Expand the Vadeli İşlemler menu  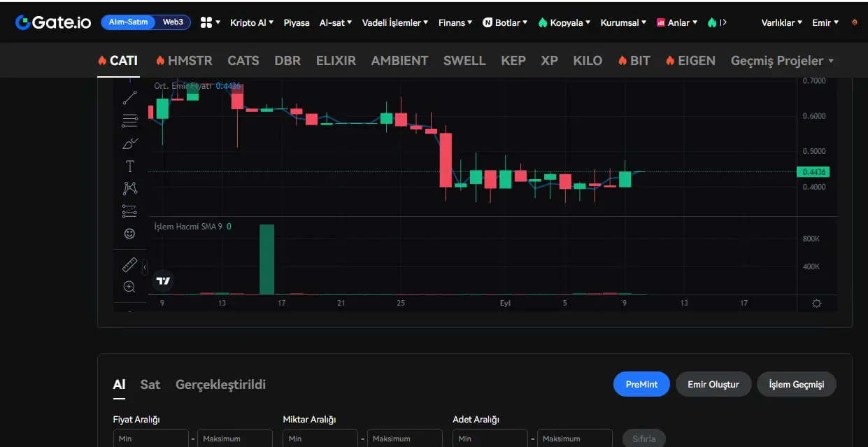point(395,22)
